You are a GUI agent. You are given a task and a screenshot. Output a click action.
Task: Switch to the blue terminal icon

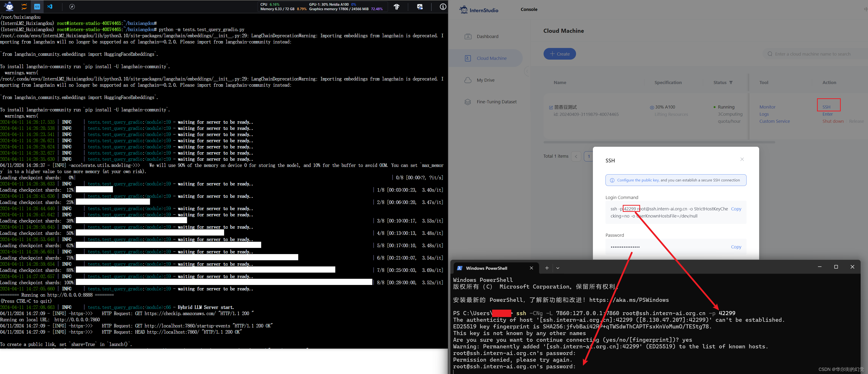37,6
